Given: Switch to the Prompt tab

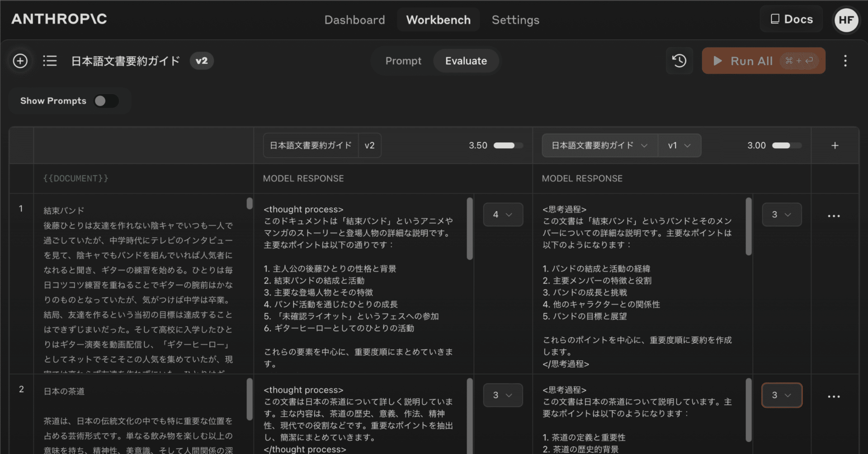Looking at the screenshot, I should tap(403, 61).
